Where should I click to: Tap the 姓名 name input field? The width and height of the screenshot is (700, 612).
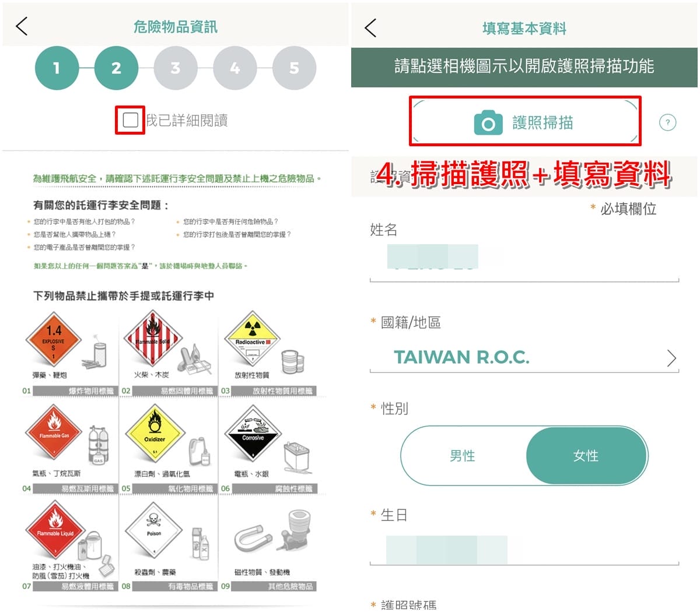pos(524,262)
